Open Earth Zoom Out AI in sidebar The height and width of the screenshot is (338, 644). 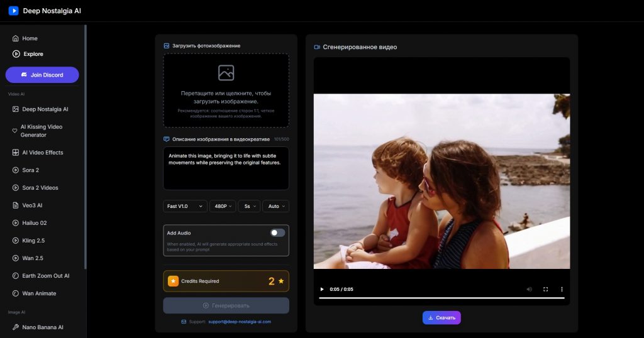click(45, 276)
